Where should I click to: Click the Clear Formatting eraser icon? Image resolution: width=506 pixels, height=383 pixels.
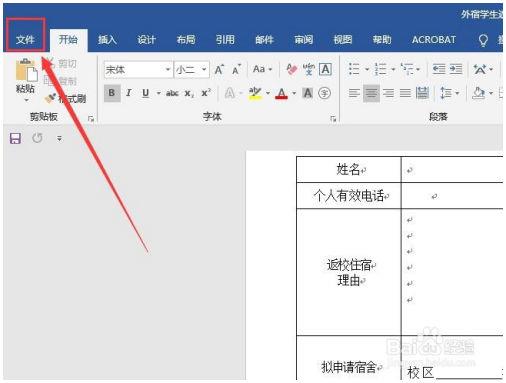point(291,69)
